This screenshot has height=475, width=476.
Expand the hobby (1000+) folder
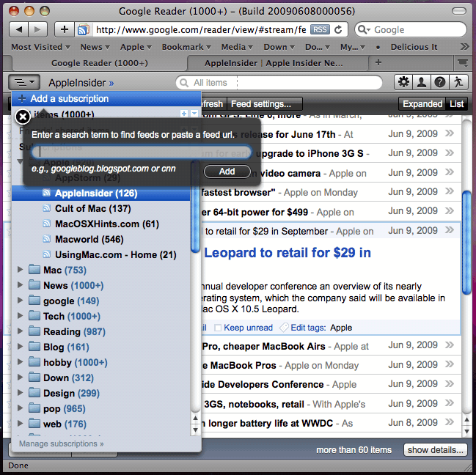coord(20,362)
